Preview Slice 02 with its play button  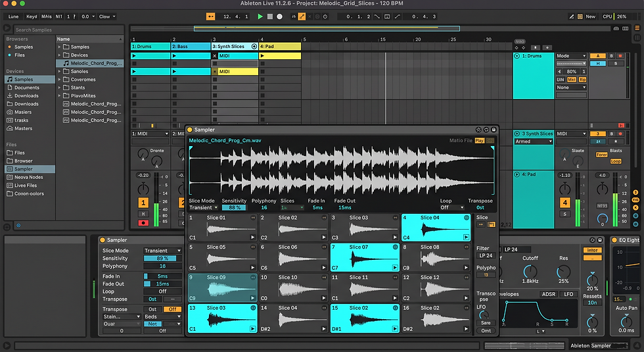tap(323, 238)
